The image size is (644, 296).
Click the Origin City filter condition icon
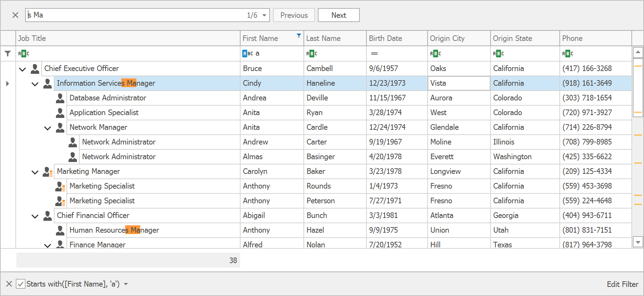435,54
